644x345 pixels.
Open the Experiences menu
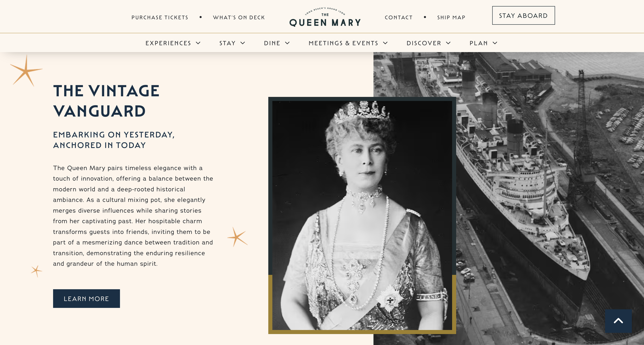coord(168,43)
